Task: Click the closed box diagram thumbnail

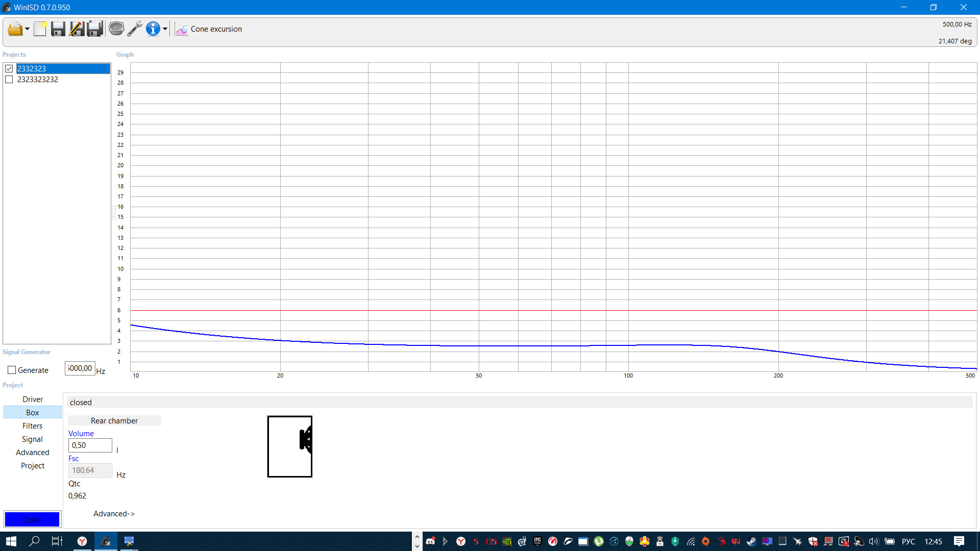Action: point(290,447)
